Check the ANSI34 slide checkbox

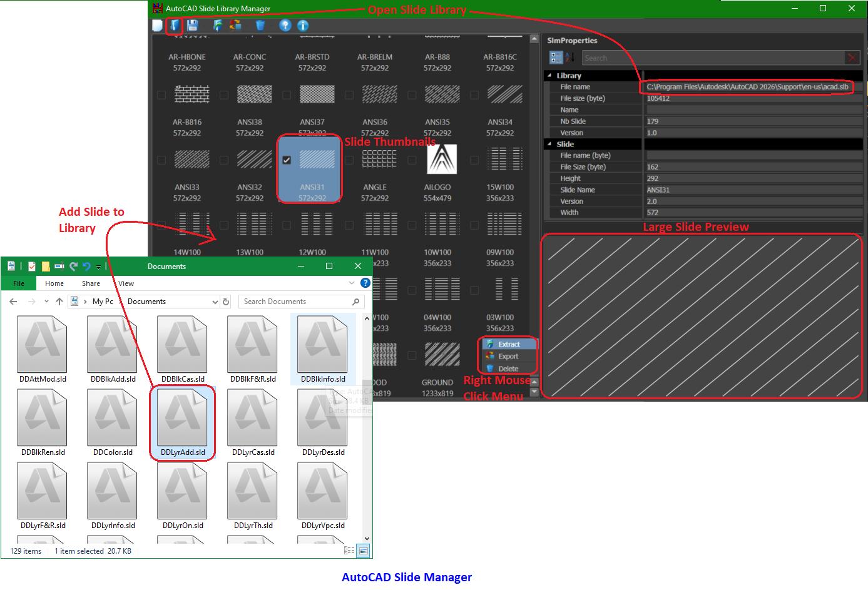[x=474, y=95]
